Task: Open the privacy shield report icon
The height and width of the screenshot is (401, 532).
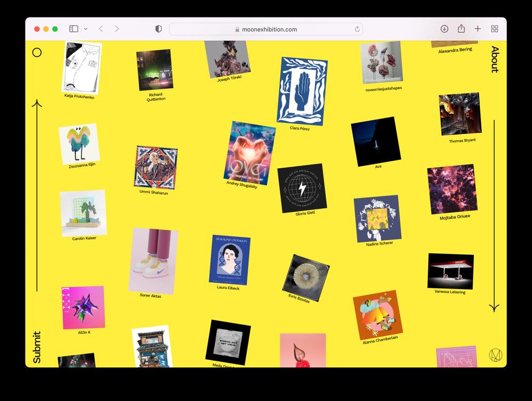Action: (x=159, y=29)
